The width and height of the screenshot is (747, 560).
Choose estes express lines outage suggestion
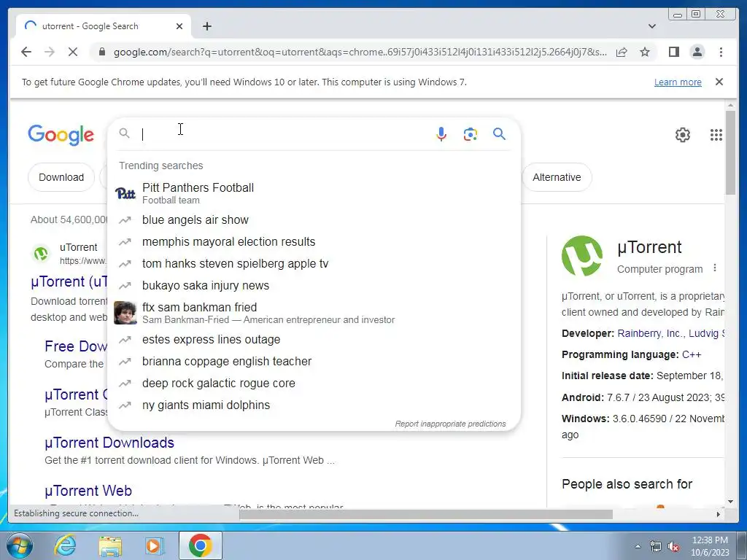[x=314, y=340]
